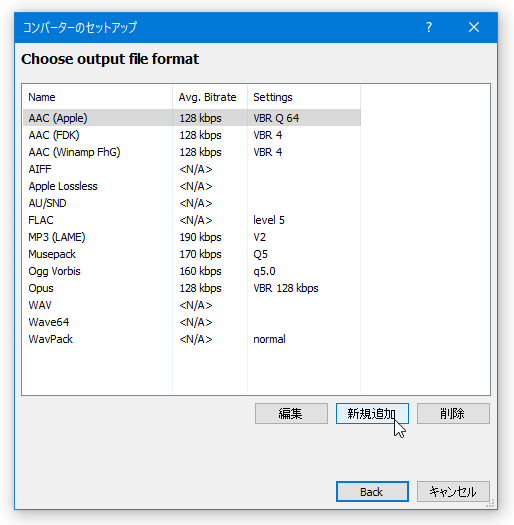
Task: Click the 編集 (Edit) button
Action: click(291, 414)
